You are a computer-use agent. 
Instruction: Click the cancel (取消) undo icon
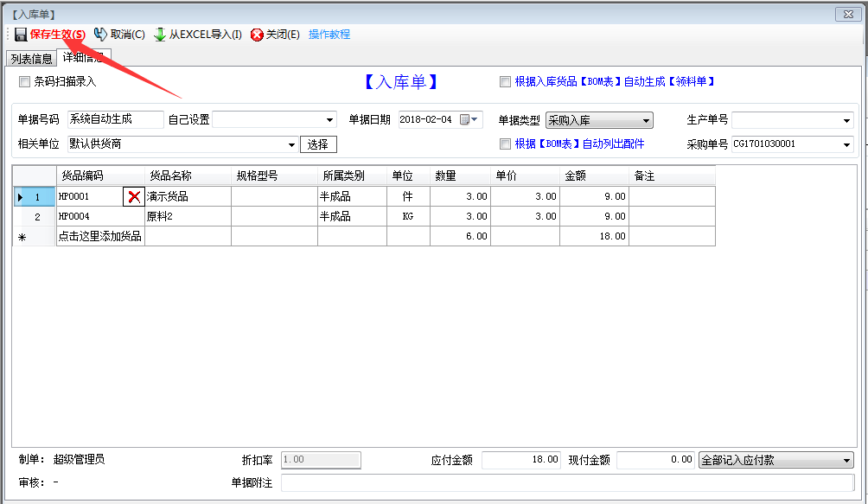click(100, 35)
